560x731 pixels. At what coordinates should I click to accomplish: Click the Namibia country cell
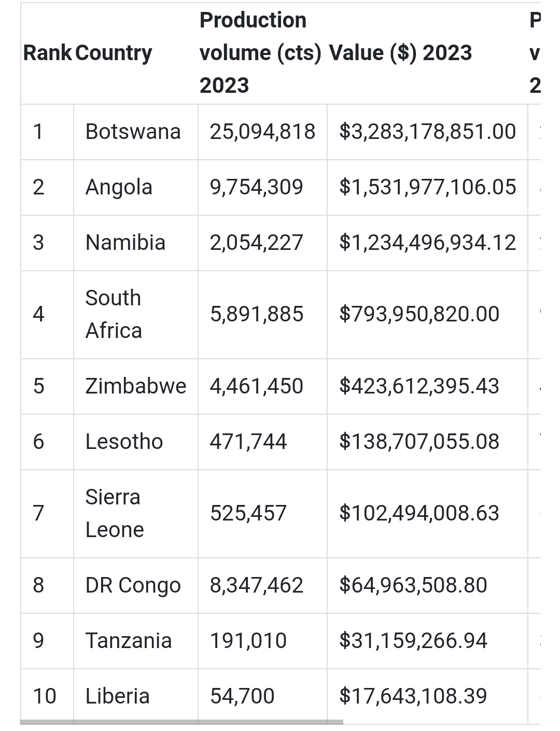click(125, 243)
